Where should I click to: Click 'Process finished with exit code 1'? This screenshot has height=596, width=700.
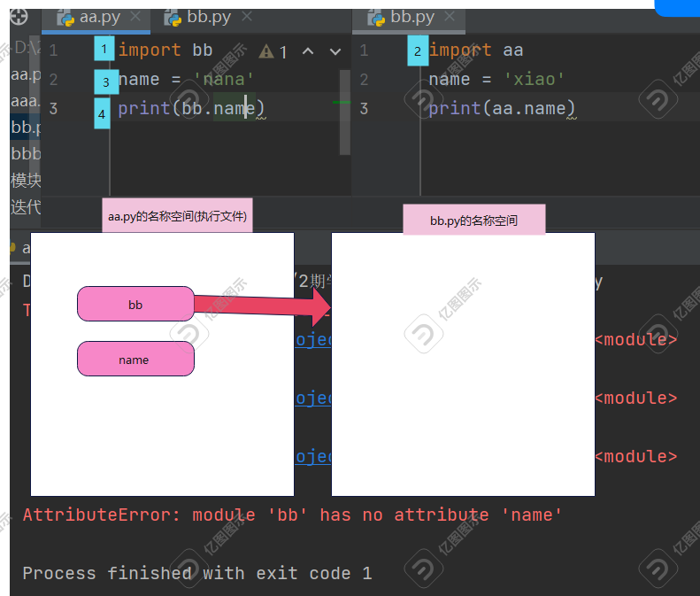coord(196,573)
